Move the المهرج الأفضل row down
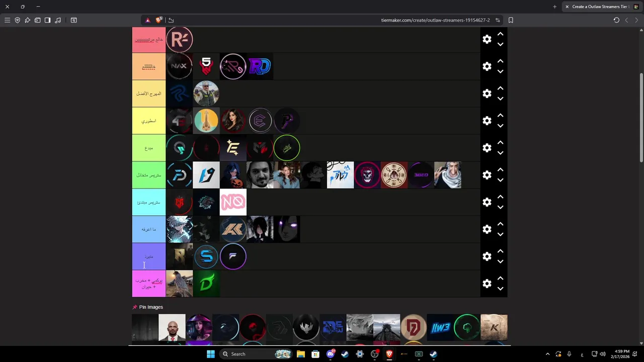 pos(500,99)
